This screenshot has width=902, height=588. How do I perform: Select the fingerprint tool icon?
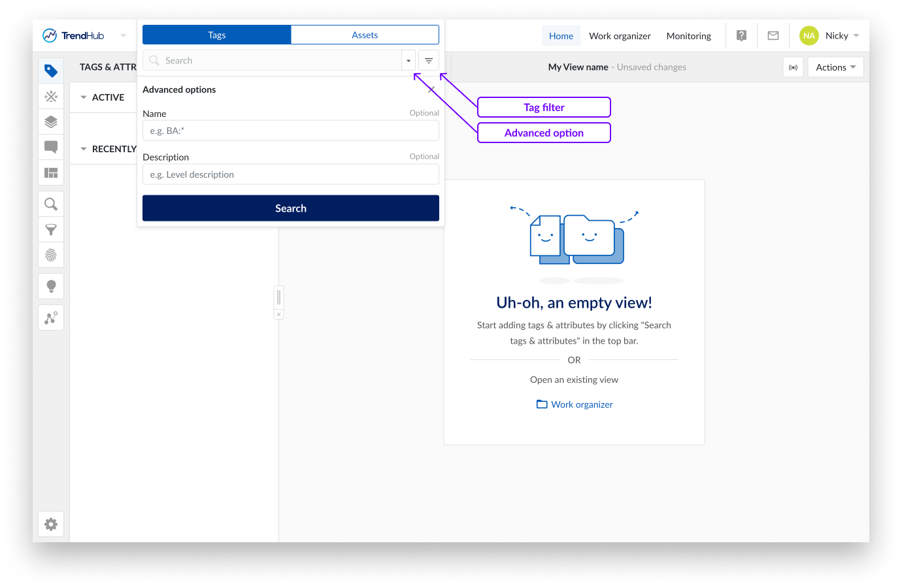[x=51, y=255]
